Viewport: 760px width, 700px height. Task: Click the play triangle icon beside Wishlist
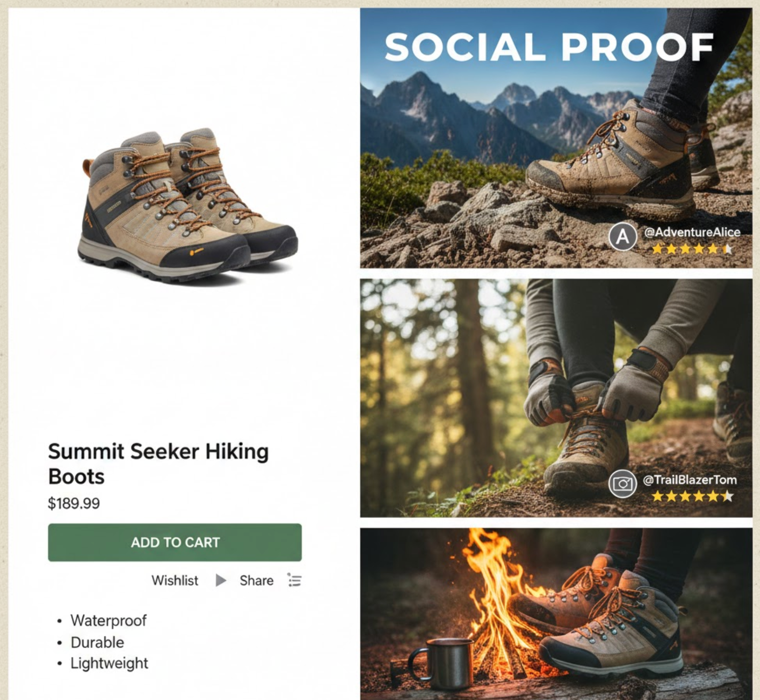(x=220, y=581)
